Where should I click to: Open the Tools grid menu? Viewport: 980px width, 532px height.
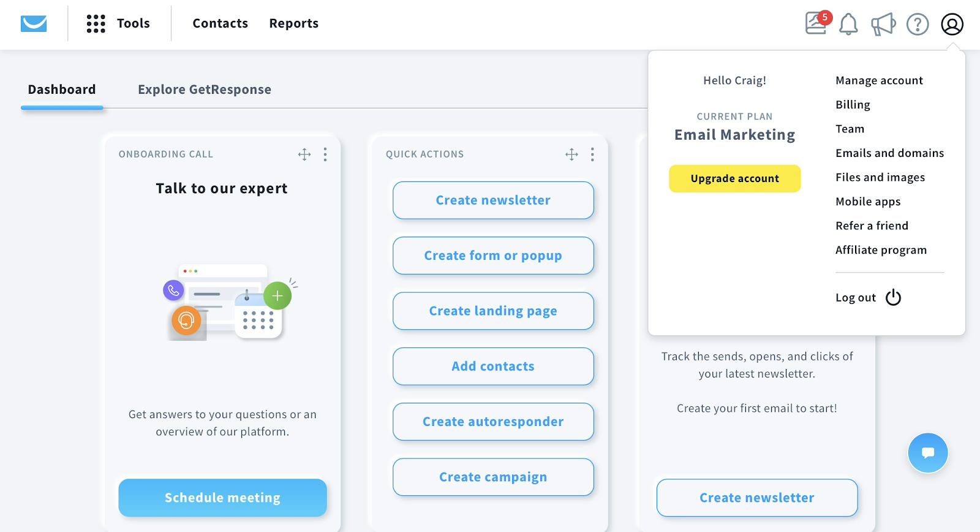120,23
